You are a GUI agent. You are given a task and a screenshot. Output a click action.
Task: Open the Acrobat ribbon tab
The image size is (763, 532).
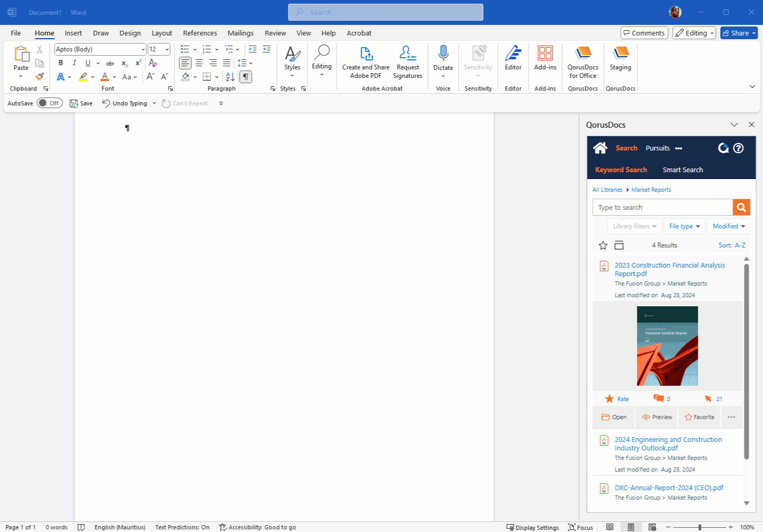pos(359,33)
